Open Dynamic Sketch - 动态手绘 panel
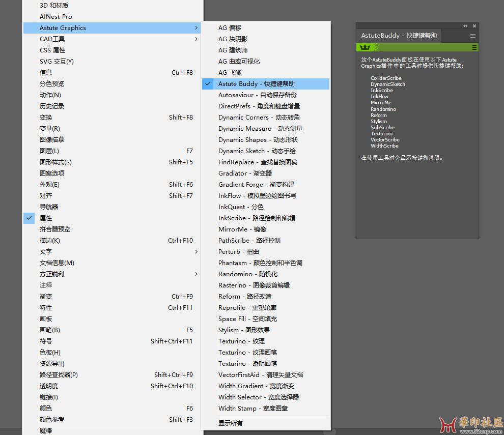 tap(266, 151)
